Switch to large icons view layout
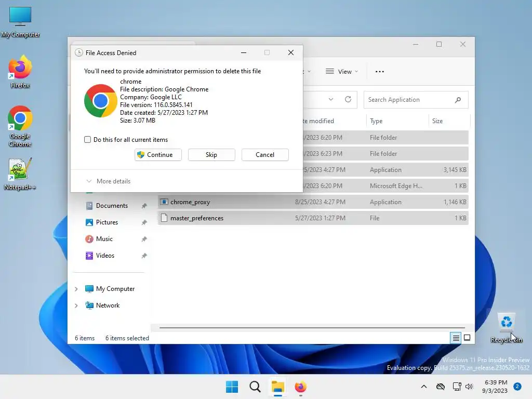This screenshot has width=532, height=399. click(467, 338)
